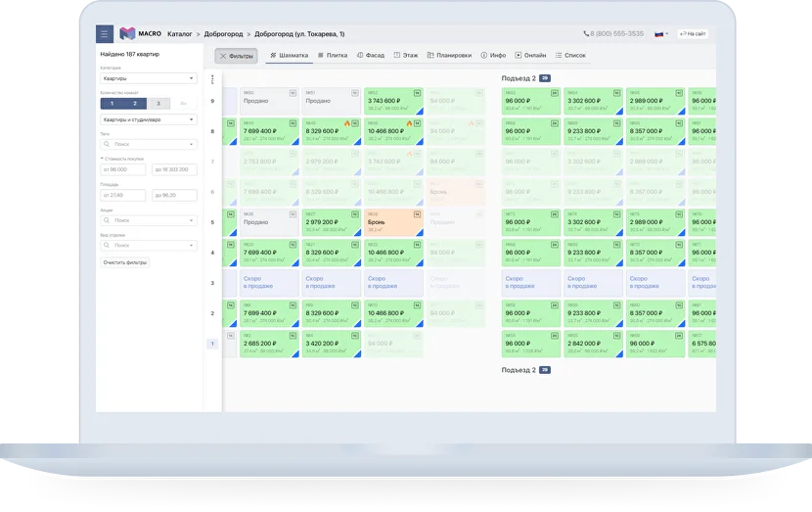Click the room badge on floor 9's 2 989 000 ₽ card, Подъезд 2
This screenshot has width=812, height=512.
click(679, 93)
